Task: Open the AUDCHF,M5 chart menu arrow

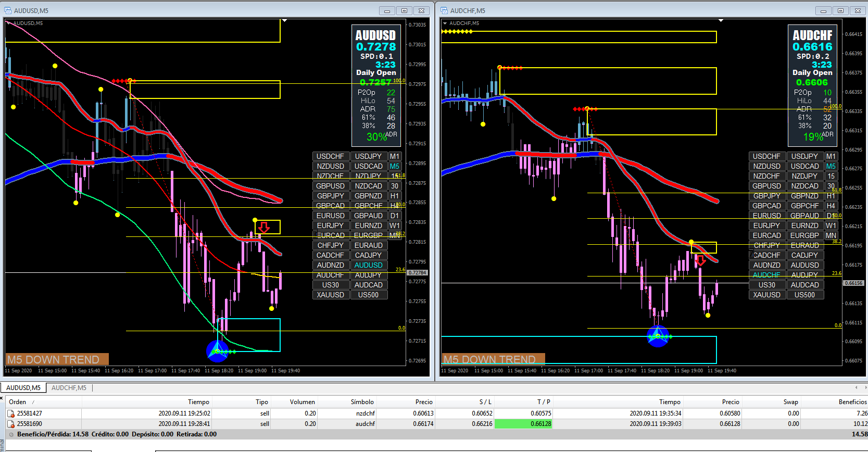Action: pos(445,23)
